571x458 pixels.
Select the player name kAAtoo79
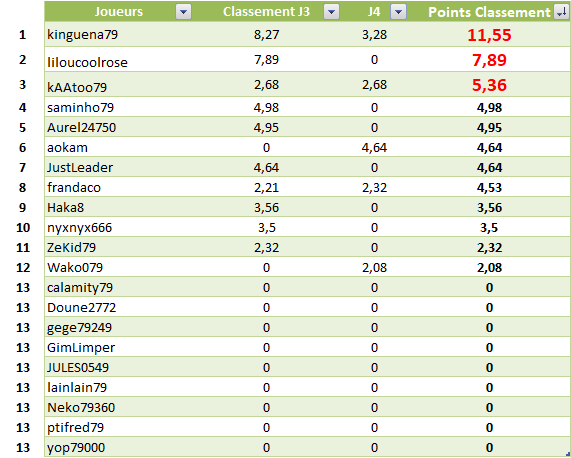[77, 87]
